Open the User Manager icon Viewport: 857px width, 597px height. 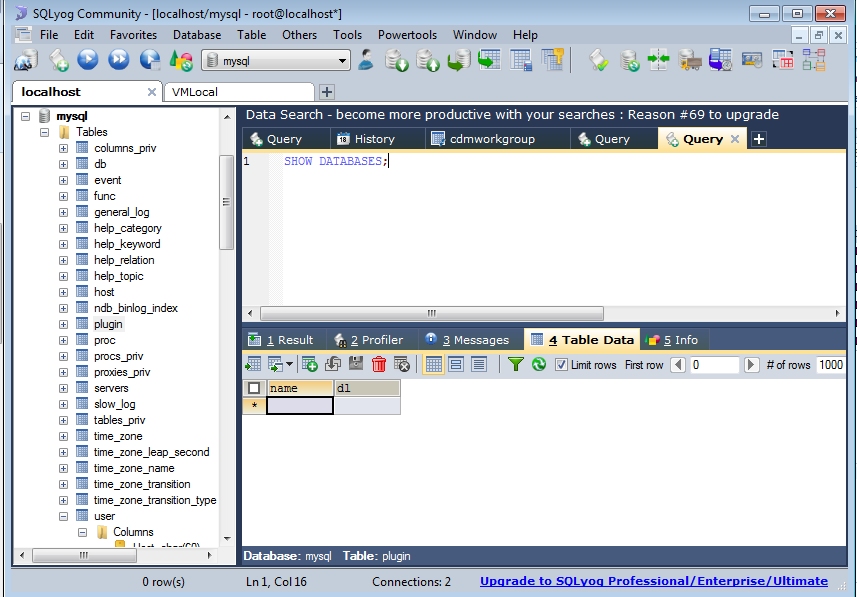pyautogui.click(x=366, y=61)
